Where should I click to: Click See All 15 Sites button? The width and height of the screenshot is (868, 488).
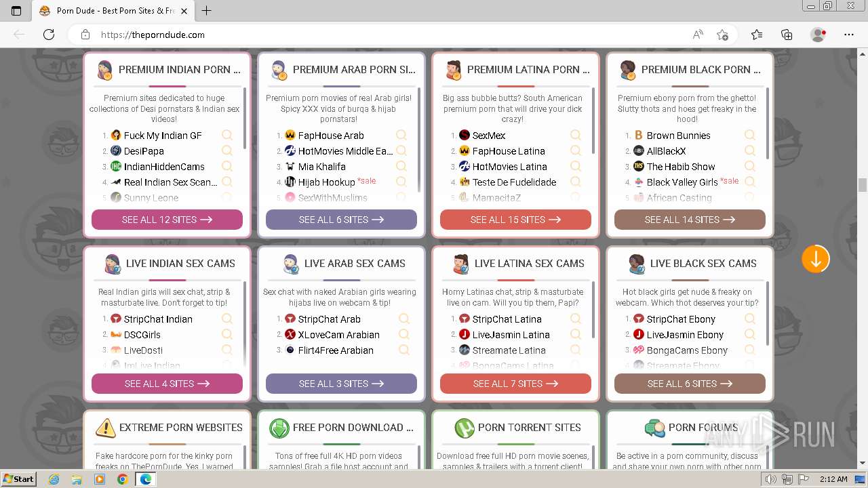pyautogui.click(x=515, y=220)
